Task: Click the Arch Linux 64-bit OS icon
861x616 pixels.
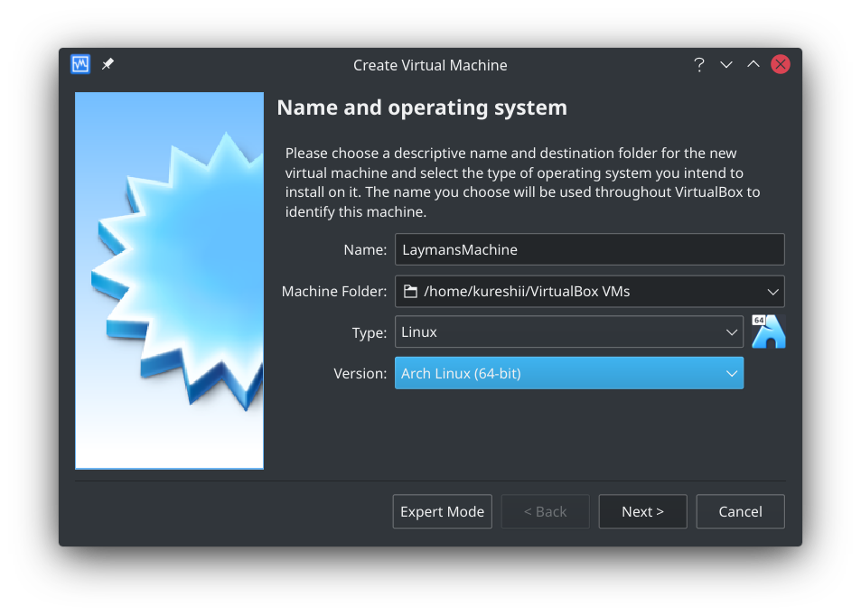Action: (768, 331)
